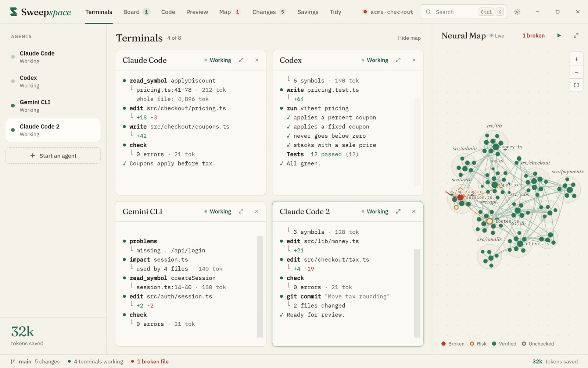
Task: Click 32k tokens saved in status bar
Action: click(x=555, y=361)
